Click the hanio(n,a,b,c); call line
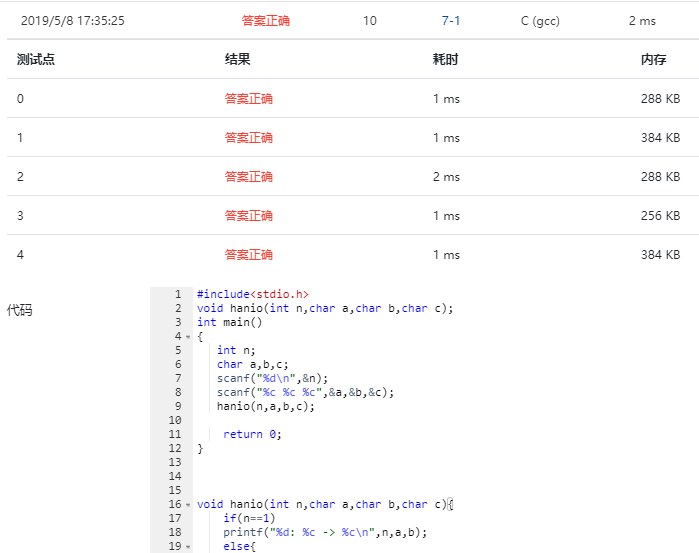The width and height of the screenshot is (699, 553). pyautogui.click(x=266, y=406)
